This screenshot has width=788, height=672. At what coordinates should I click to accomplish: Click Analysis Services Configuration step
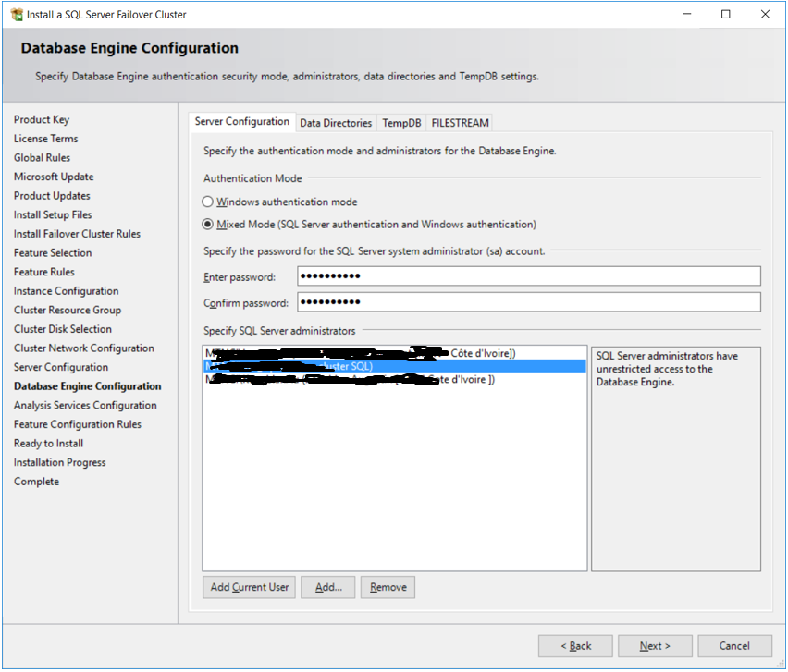[85, 407]
